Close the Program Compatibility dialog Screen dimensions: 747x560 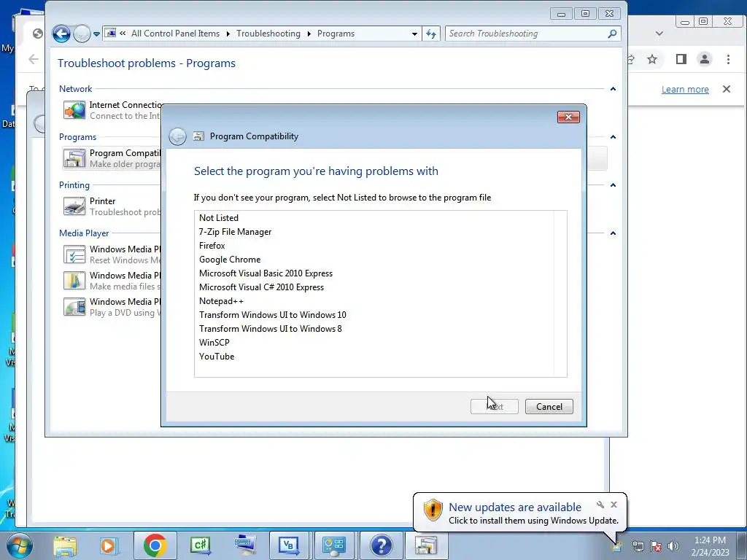[568, 117]
